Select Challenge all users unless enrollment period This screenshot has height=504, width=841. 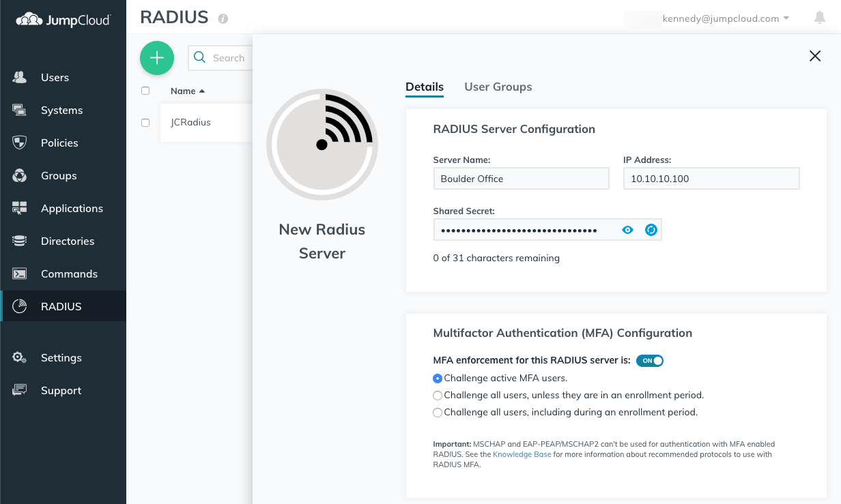click(438, 395)
